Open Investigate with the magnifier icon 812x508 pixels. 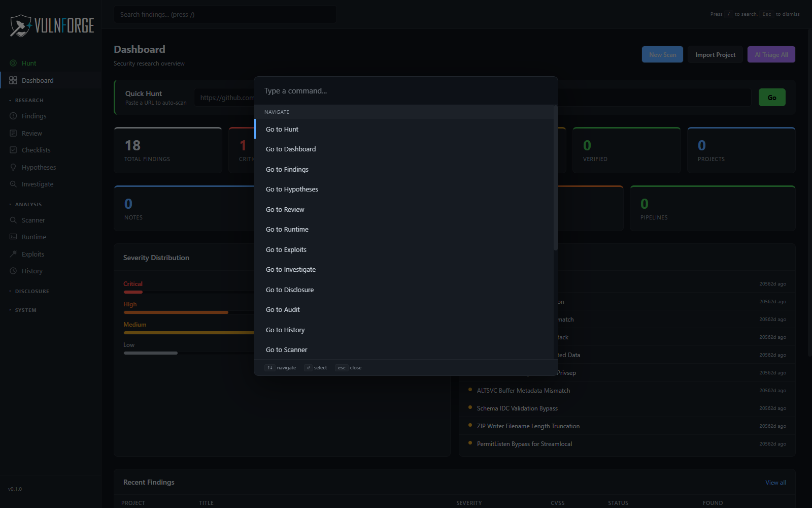14,184
